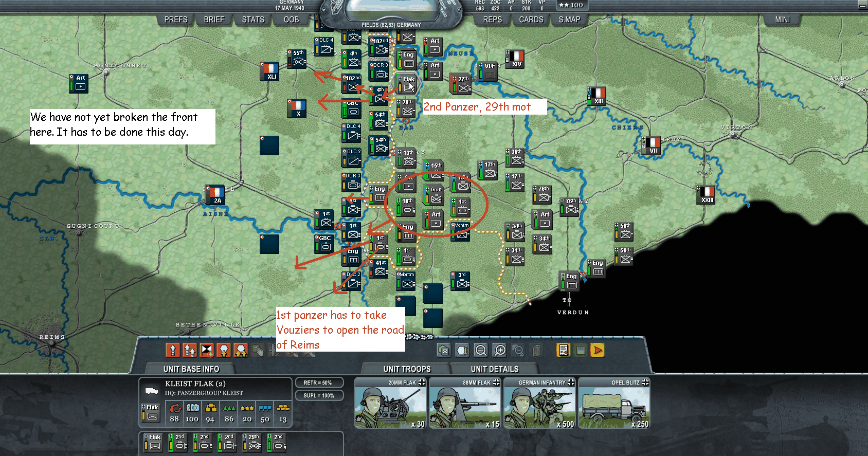Select the XIV corps counter on map
The height and width of the screenshot is (456, 868).
(x=515, y=59)
